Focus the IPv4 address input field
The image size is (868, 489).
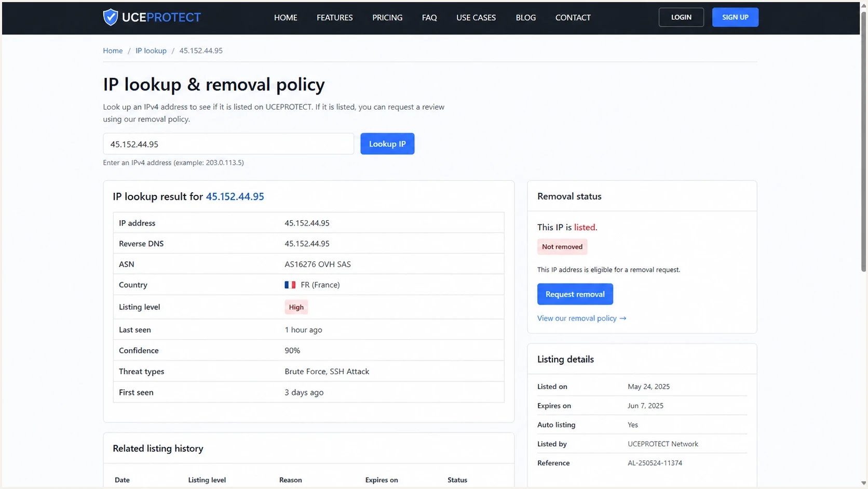click(x=228, y=144)
